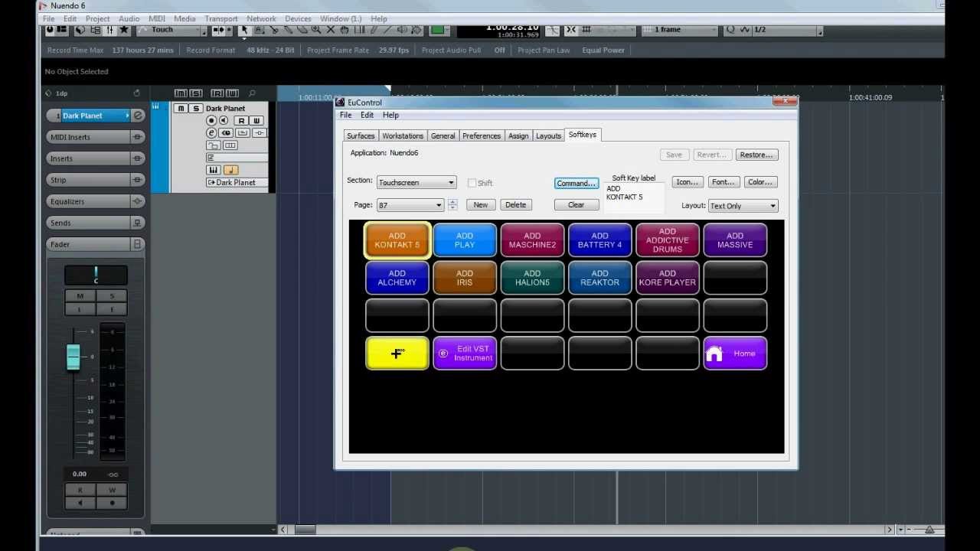The image size is (980, 551).
Task: Select the hand tool in Nuendo toolbar
Action: pos(344,30)
